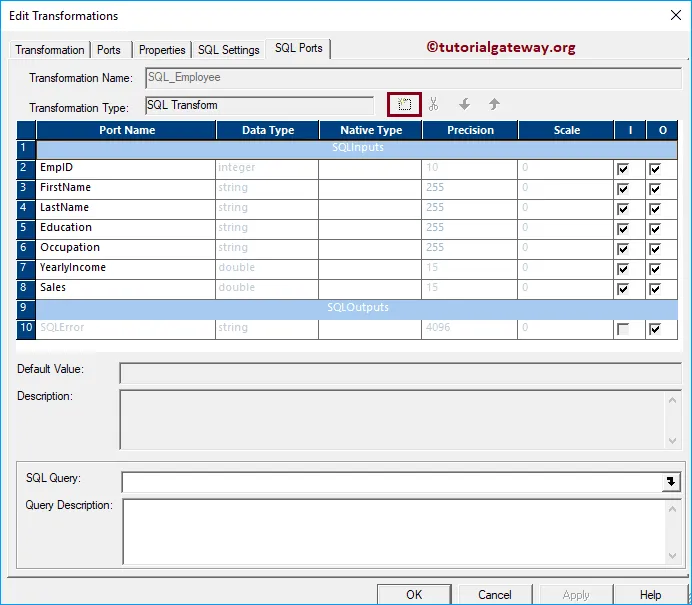This screenshot has height=605, width=692.
Task: Close the Edit Transformations dialog
Action: point(676,15)
